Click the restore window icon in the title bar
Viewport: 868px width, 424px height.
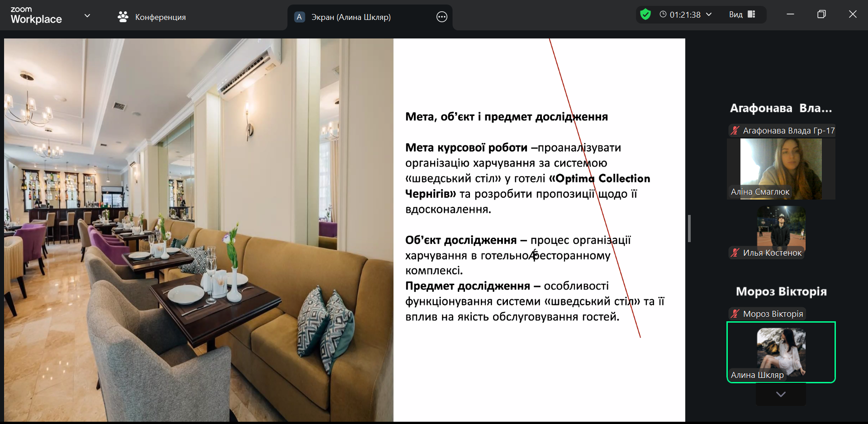[x=821, y=14]
